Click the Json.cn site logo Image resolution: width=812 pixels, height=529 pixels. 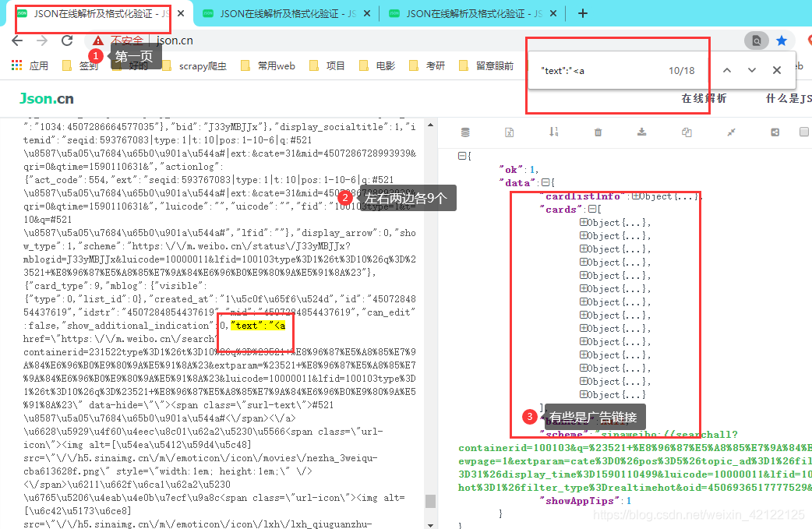(x=47, y=98)
